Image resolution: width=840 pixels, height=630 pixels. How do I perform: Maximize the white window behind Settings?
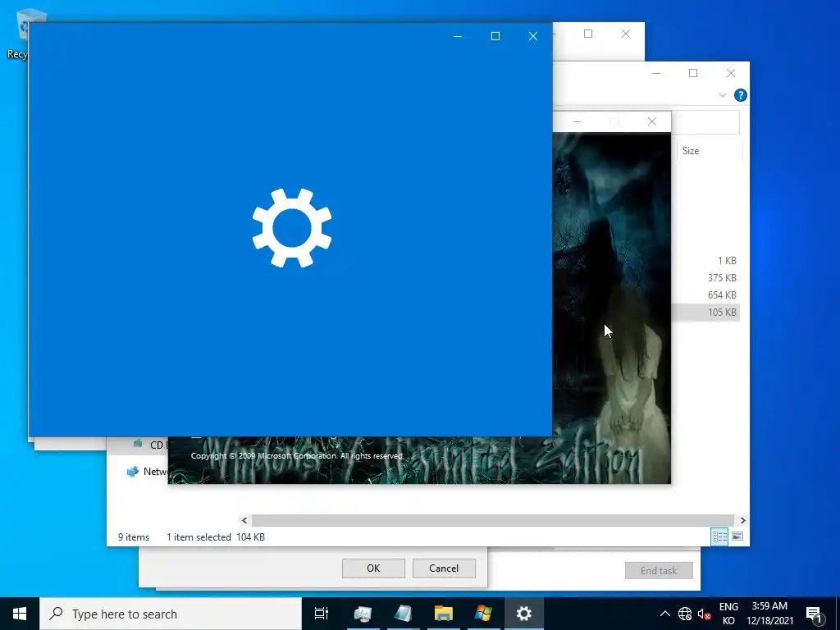(588, 34)
